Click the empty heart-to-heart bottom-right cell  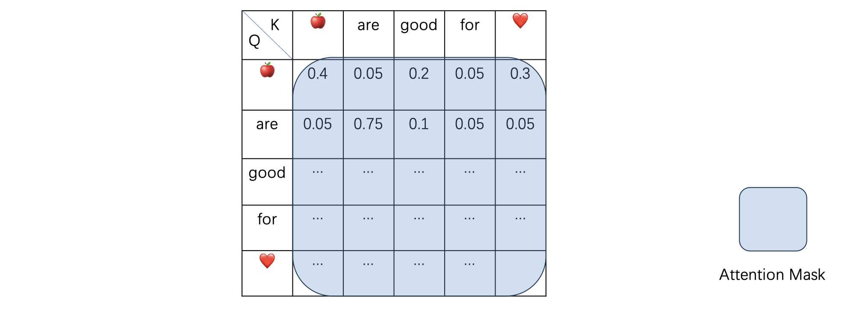click(520, 273)
